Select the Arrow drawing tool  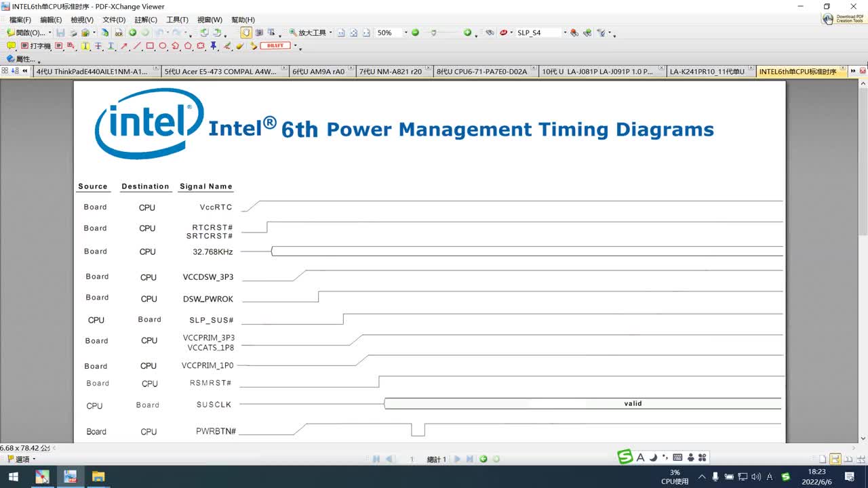tap(124, 46)
